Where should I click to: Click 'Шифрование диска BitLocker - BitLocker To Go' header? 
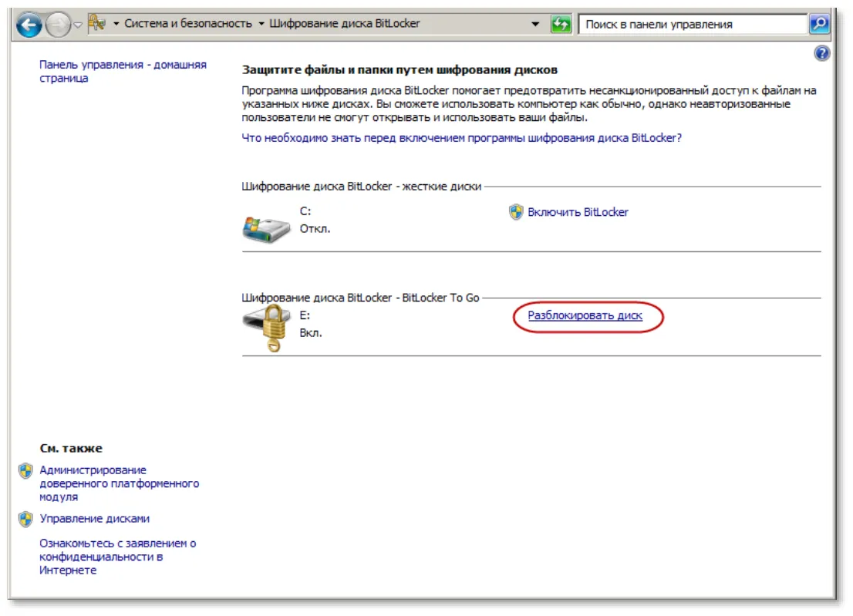coord(360,298)
